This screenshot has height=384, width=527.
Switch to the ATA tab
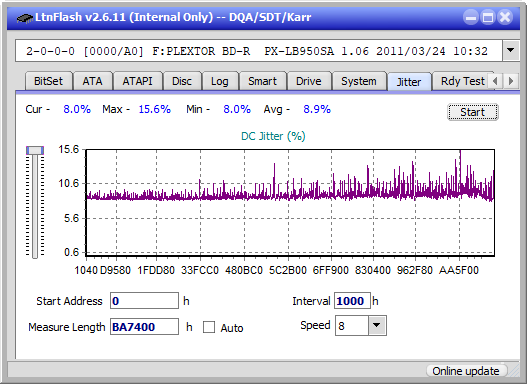point(92,81)
